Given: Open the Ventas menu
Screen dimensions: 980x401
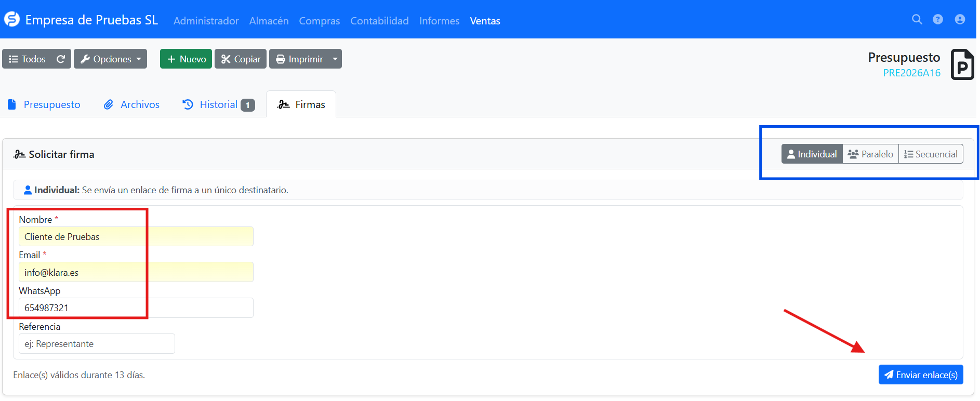Looking at the screenshot, I should click(485, 21).
